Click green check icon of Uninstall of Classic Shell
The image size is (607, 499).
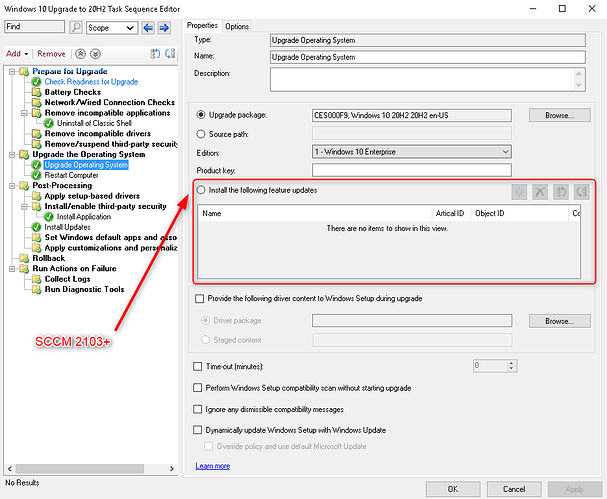pos(49,123)
